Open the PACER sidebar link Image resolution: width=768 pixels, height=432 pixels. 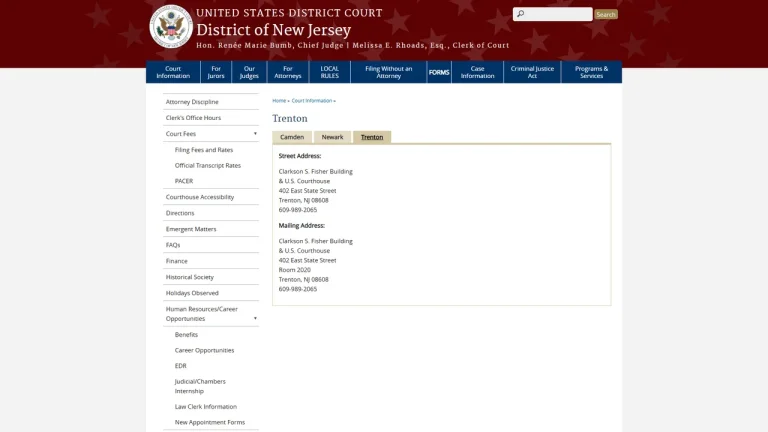(x=184, y=181)
